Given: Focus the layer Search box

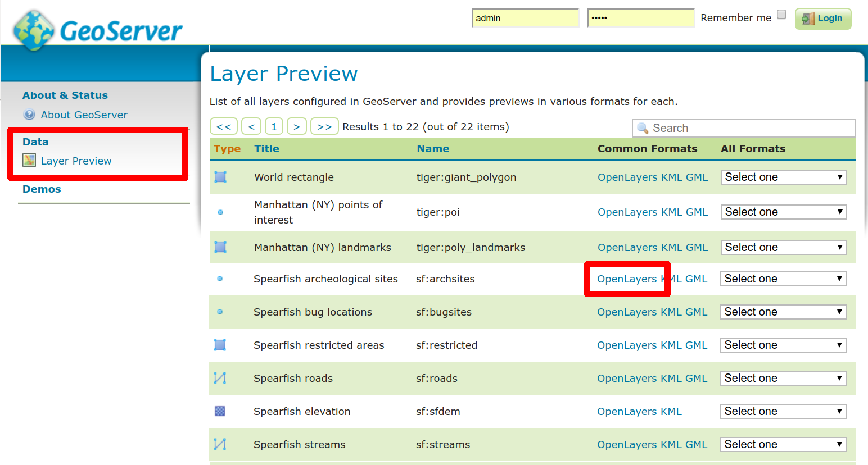Looking at the screenshot, I should [744, 128].
